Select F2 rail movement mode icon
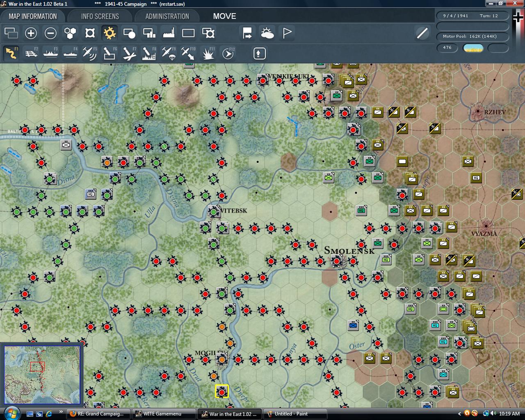The width and height of the screenshot is (525, 420). click(31, 53)
